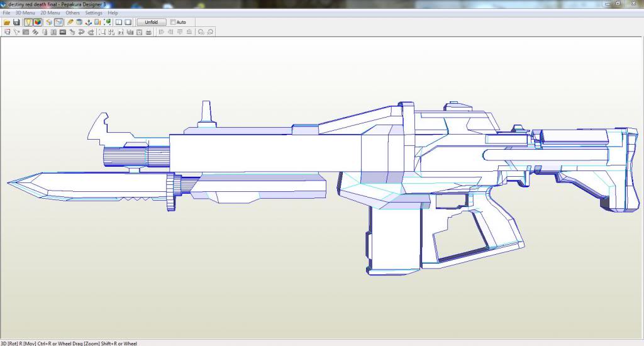Click the hand pointer icon in the second toolbar
Image resolution: width=644 pixels, height=346 pixels.
pyautogui.click(x=72, y=32)
